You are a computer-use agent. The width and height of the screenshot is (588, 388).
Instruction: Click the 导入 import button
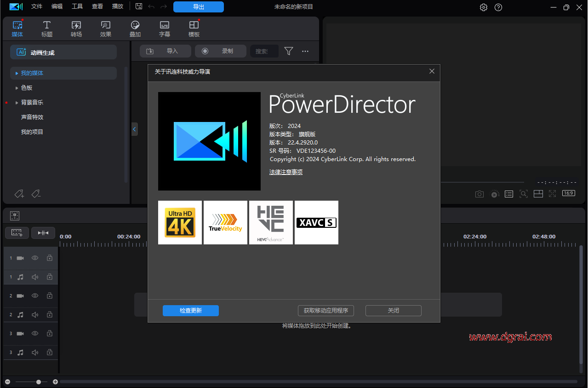pos(166,51)
